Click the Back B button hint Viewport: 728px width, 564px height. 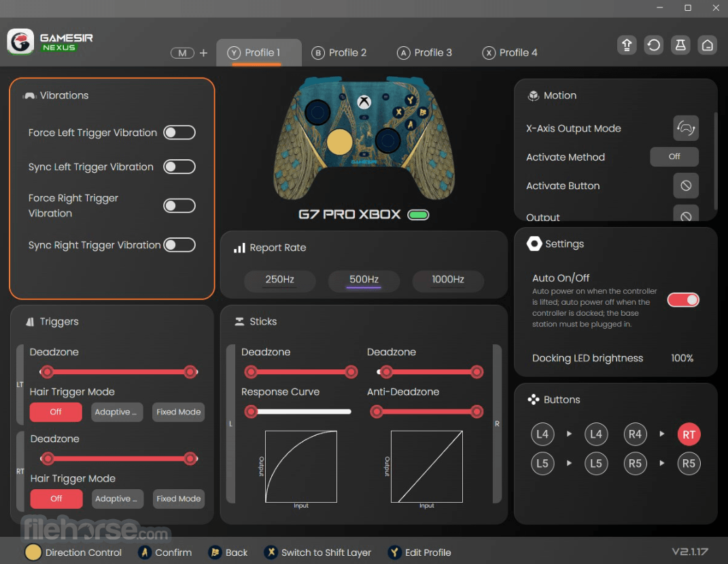228,552
